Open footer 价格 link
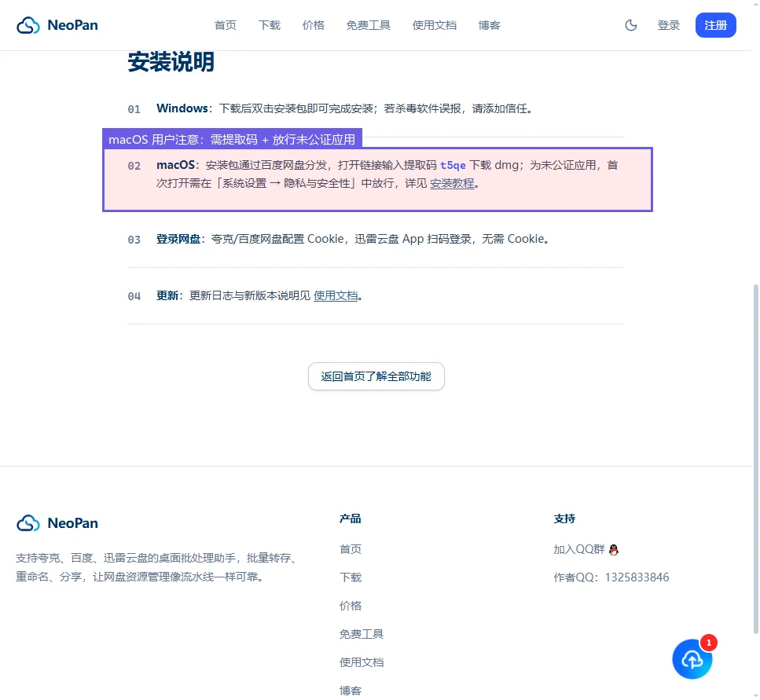 [351, 606]
